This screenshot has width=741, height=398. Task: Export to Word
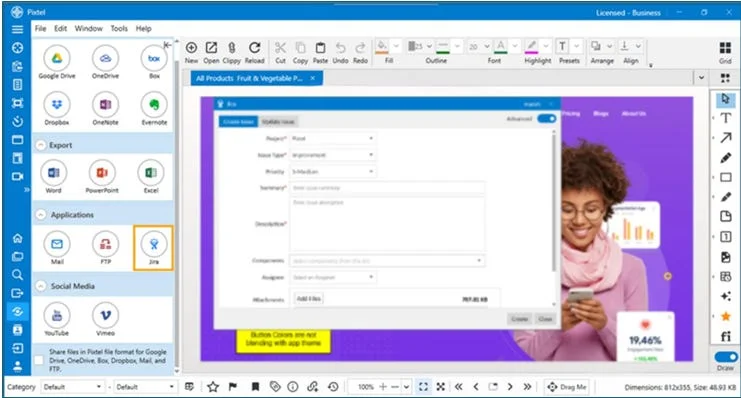(53, 173)
